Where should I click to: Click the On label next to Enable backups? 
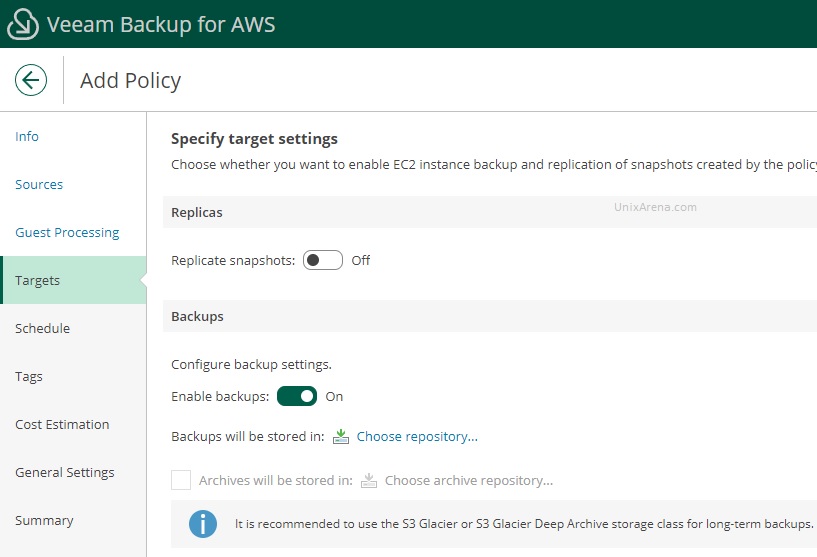334,397
